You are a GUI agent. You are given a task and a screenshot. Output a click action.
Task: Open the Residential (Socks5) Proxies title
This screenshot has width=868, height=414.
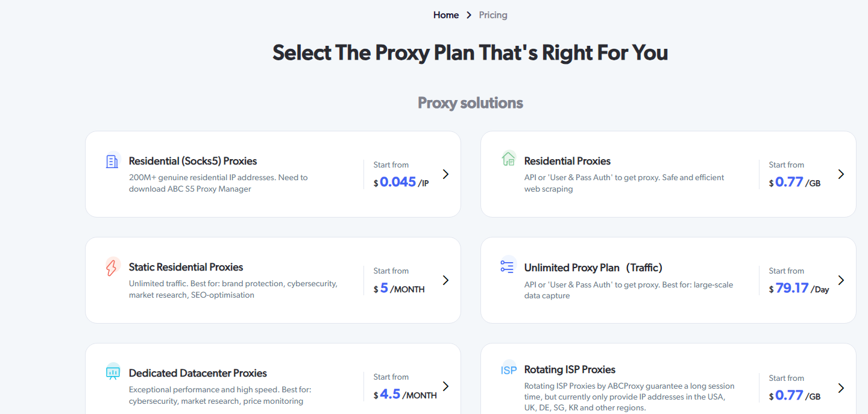pyautogui.click(x=193, y=161)
